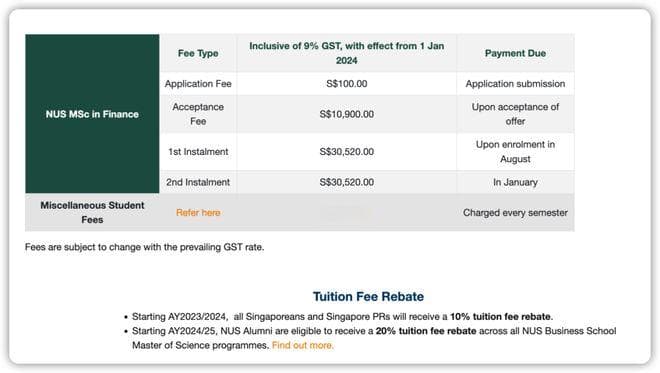Select the 'NUS MSc in Finance' green cell
The width and height of the screenshot is (660, 373).
(92, 114)
